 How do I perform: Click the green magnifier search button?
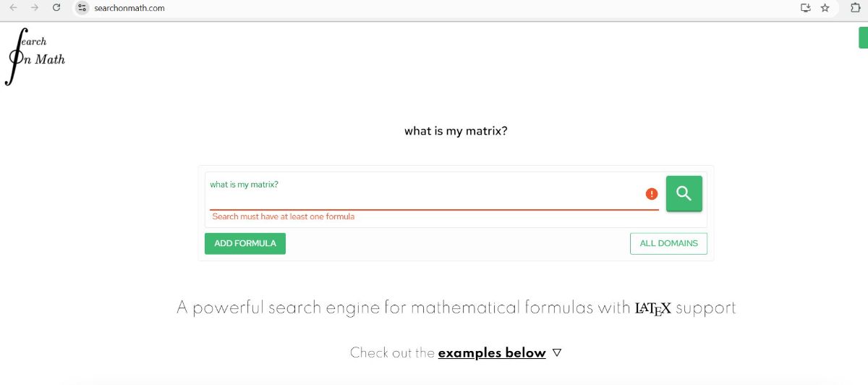684,193
